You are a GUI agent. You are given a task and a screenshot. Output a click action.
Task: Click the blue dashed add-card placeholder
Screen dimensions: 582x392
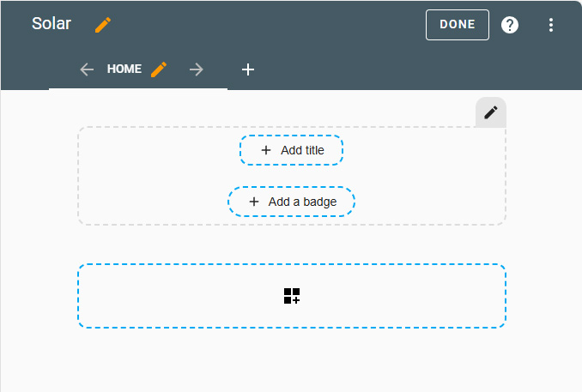coord(292,296)
